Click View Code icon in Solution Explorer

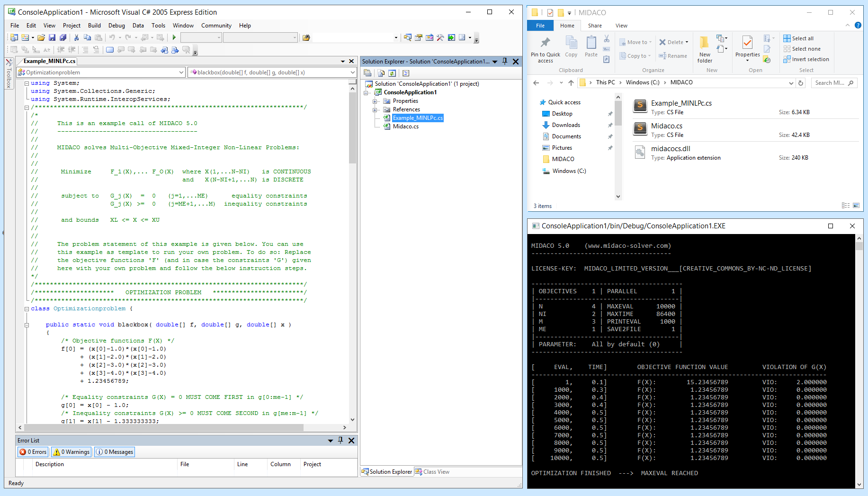click(x=406, y=73)
